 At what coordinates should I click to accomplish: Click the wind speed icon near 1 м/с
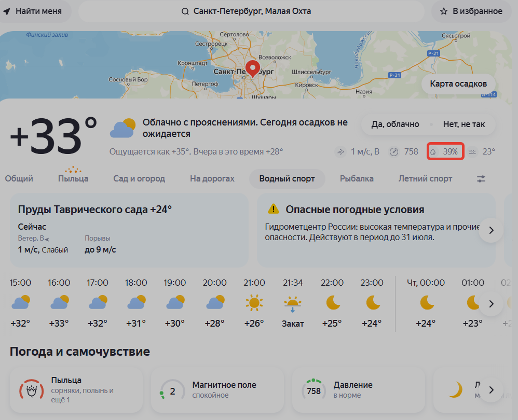click(340, 152)
